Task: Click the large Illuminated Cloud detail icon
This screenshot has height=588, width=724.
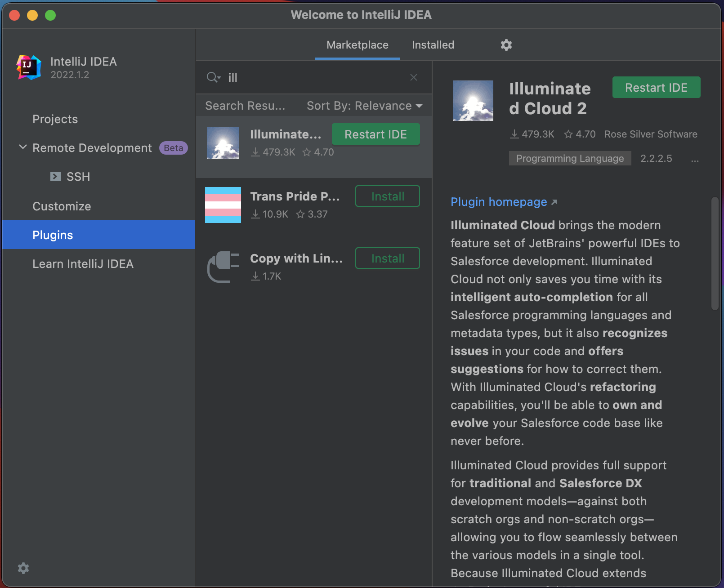Action: click(473, 101)
